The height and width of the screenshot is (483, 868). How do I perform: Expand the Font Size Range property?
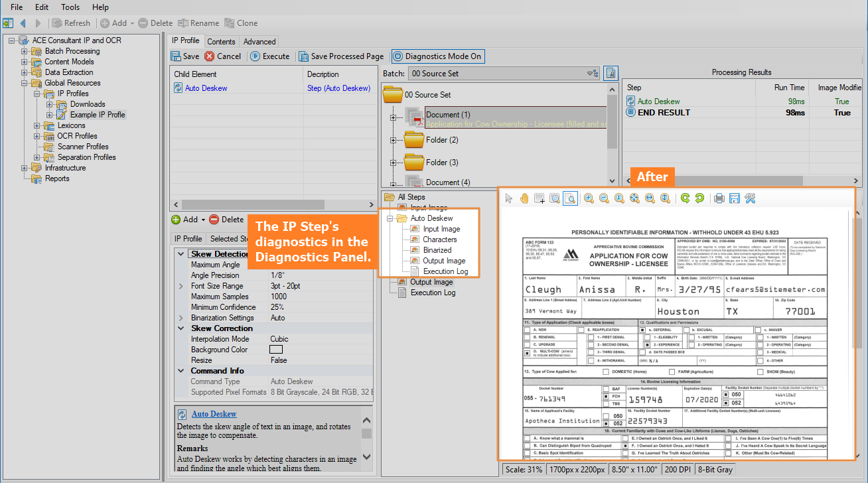coord(181,286)
